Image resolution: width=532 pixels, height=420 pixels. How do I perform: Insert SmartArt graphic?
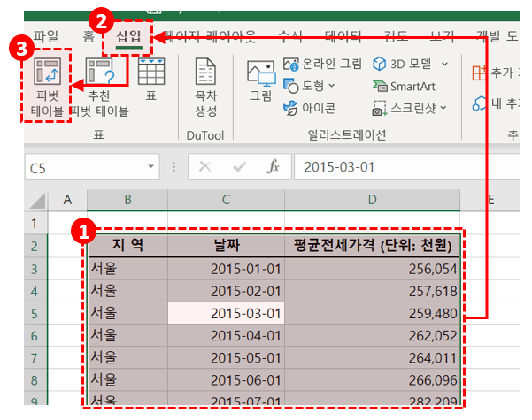(x=404, y=86)
